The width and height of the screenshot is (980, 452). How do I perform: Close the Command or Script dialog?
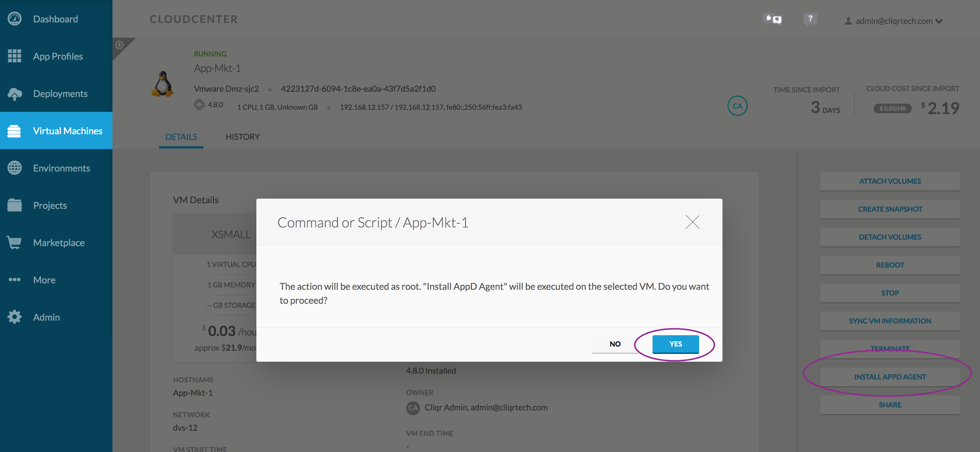692,221
